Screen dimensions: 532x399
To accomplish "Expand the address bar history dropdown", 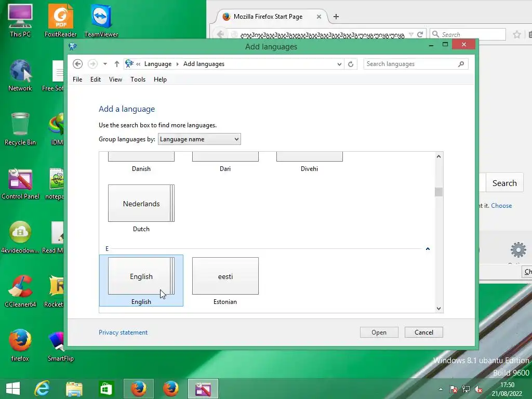I will (339, 64).
